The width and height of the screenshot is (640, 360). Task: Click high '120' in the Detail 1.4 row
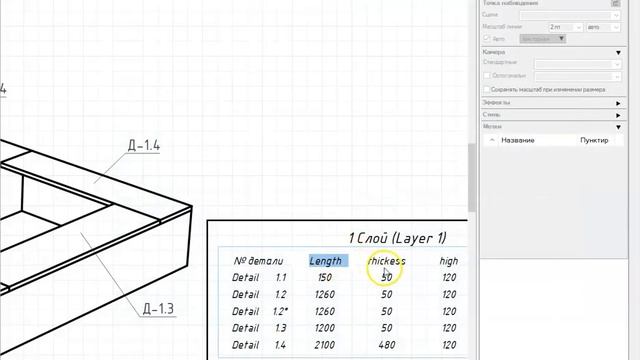tap(449, 345)
